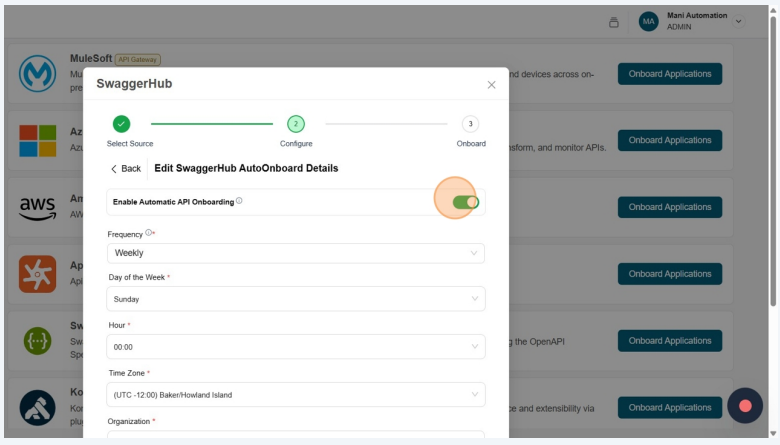This screenshot has height=445, width=780.
Task: Close the SwaggerHub dialog
Action: point(491,85)
